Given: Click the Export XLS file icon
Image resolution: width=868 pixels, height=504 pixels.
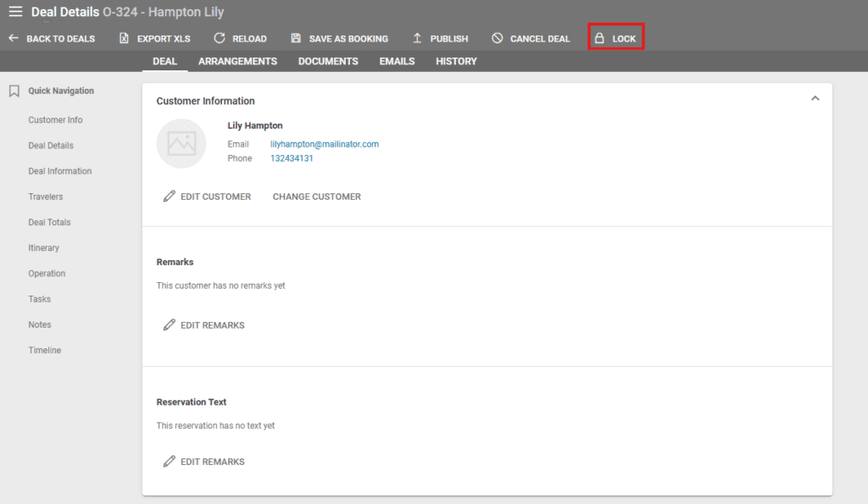Looking at the screenshot, I should 124,38.
